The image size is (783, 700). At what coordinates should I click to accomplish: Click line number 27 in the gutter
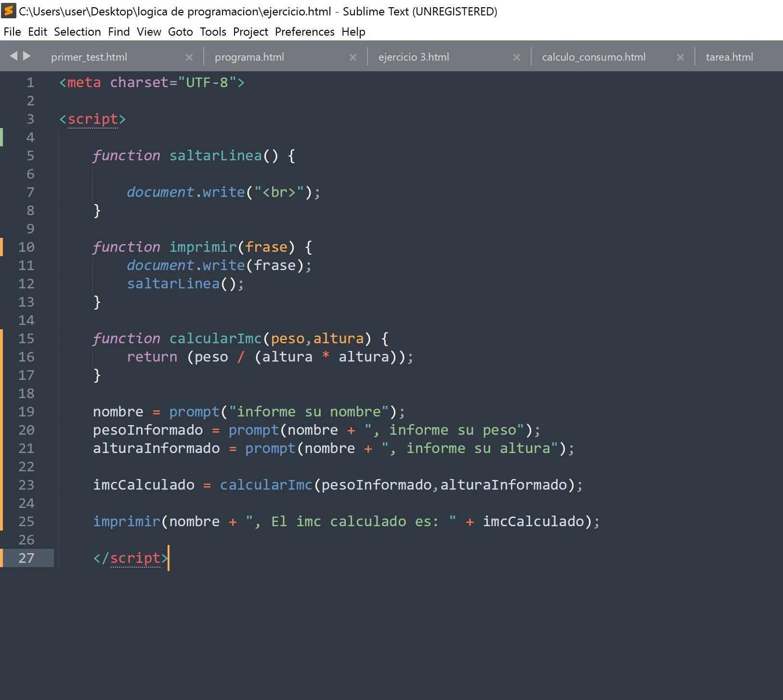tap(26, 558)
